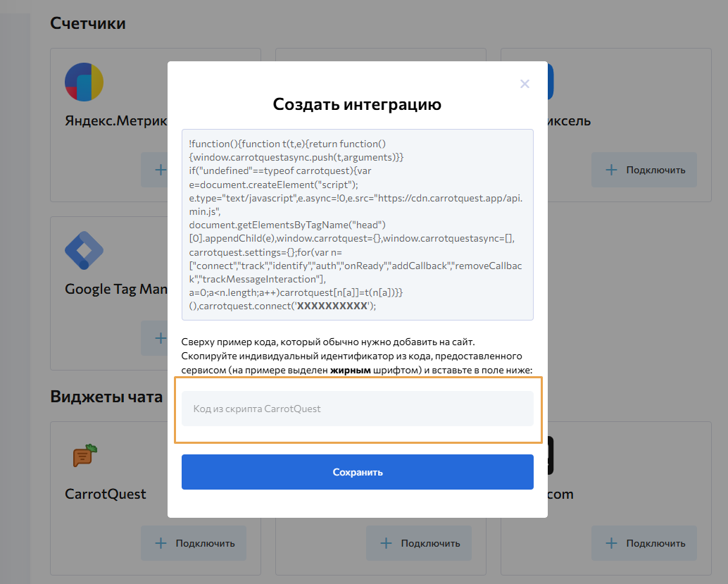Click the CarrotQuest carrot chat icon

click(84, 456)
